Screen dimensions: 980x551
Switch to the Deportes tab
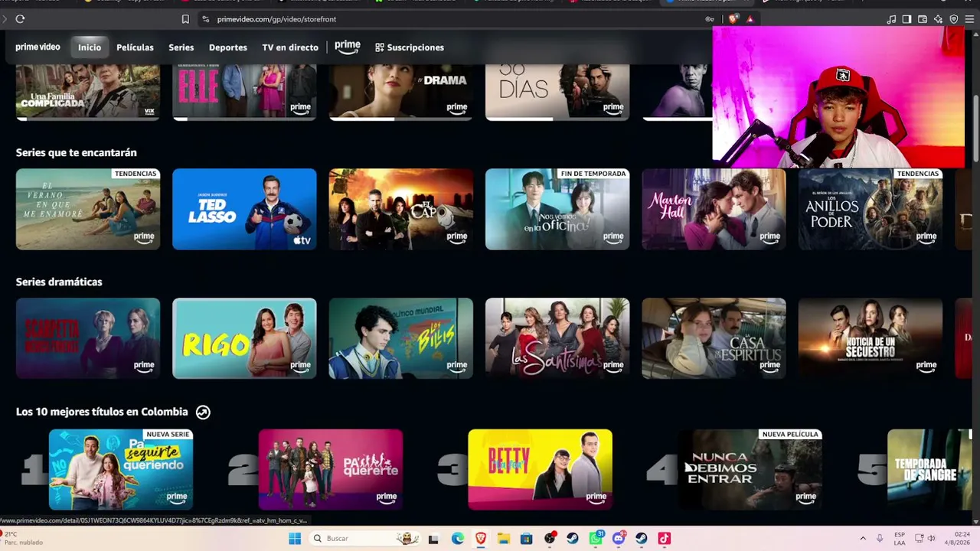[228, 47]
